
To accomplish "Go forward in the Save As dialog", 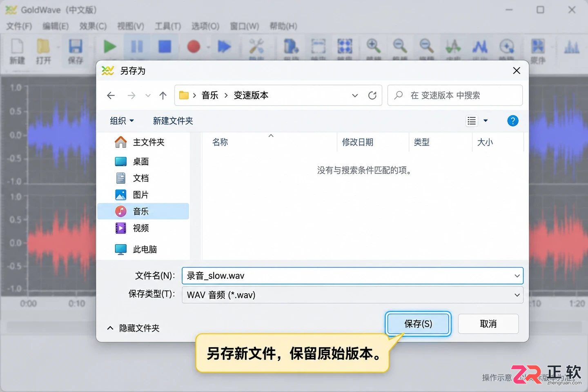I will pyautogui.click(x=131, y=96).
